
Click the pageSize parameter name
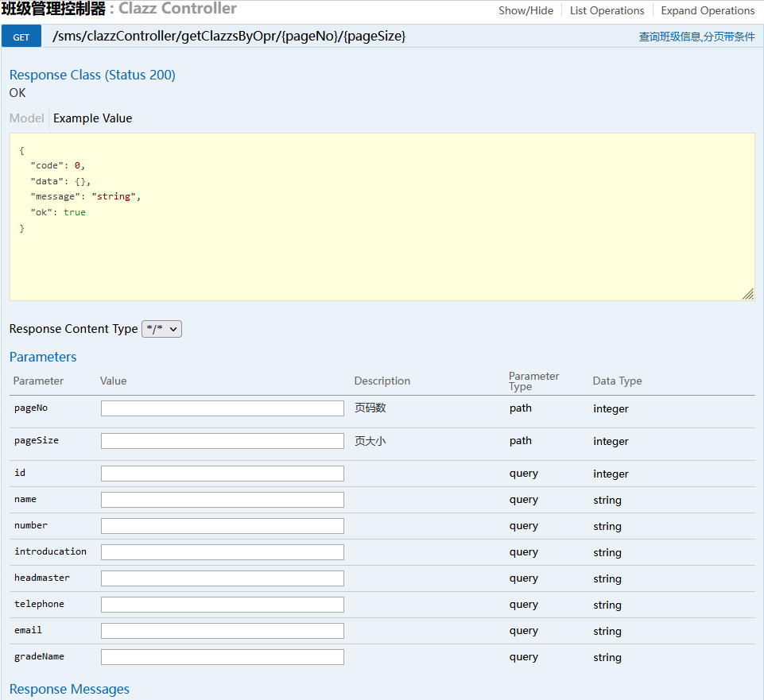pos(37,440)
